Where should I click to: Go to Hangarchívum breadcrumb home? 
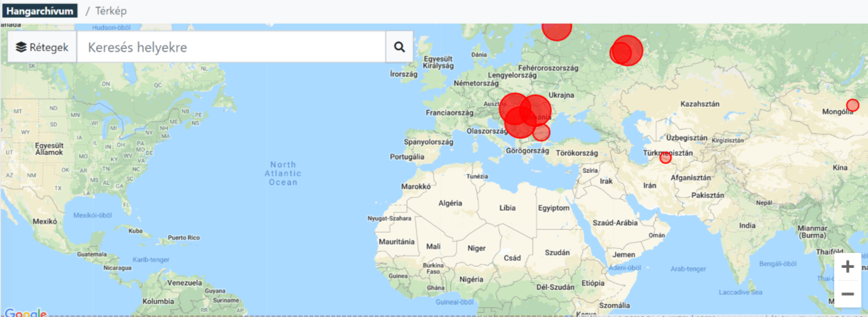[x=39, y=11]
